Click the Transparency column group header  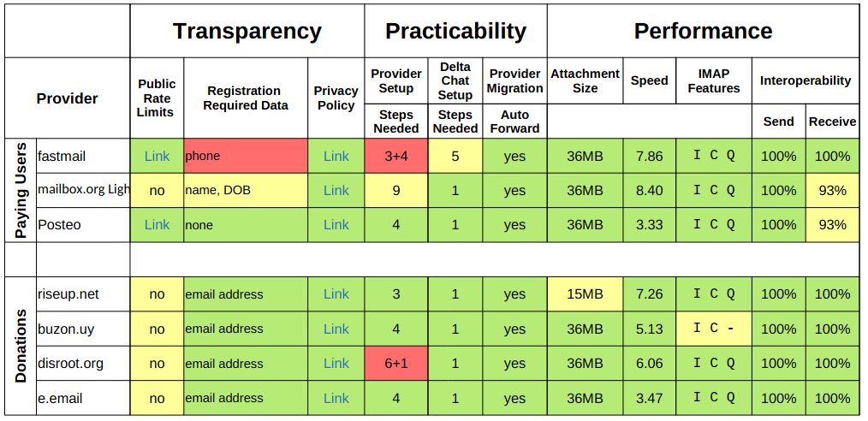point(247,32)
